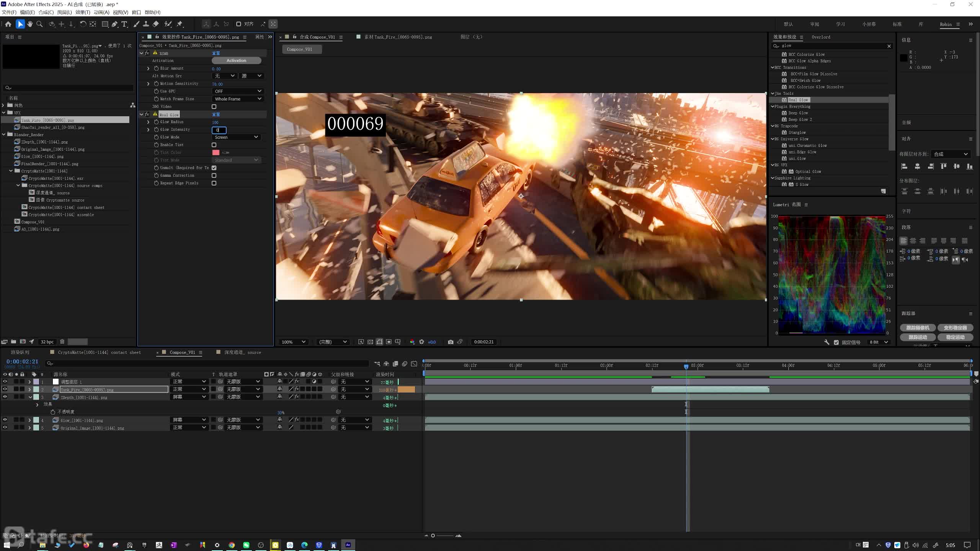The height and width of the screenshot is (551, 980).
Task: Open the Glow Mode Screen dropdown
Action: pos(236,137)
